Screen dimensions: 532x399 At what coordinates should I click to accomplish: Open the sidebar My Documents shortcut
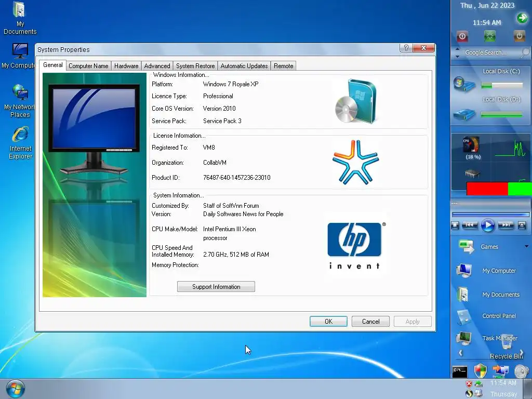pos(463,294)
